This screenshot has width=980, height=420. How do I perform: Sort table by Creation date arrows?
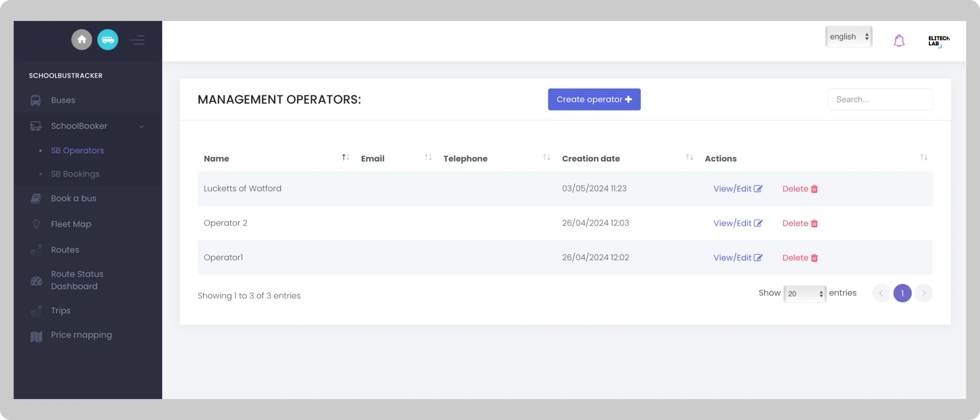(690, 157)
